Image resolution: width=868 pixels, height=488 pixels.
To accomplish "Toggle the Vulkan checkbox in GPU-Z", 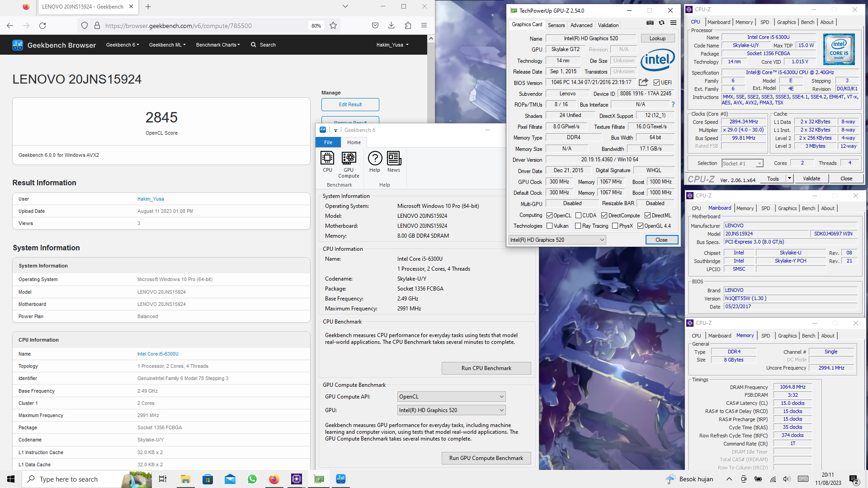I will 549,226.
